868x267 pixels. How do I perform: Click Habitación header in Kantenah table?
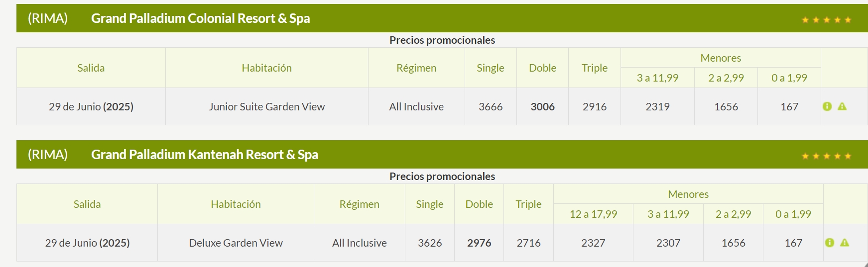tap(236, 204)
